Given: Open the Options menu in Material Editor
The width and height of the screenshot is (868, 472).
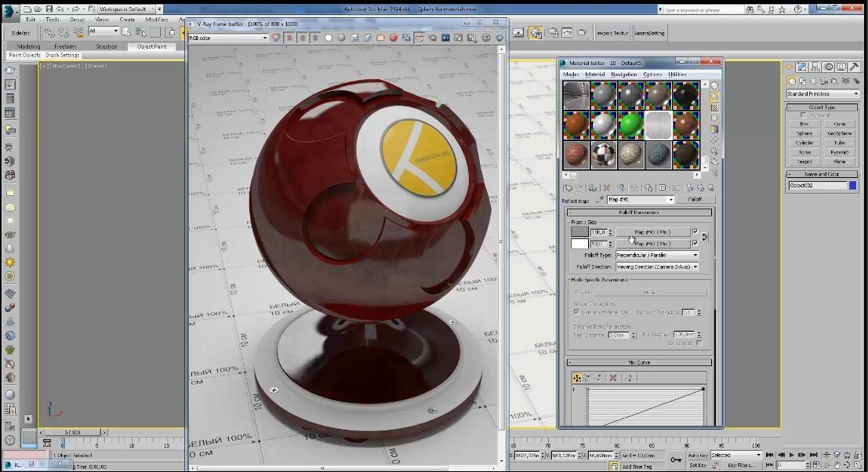Looking at the screenshot, I should click(652, 74).
